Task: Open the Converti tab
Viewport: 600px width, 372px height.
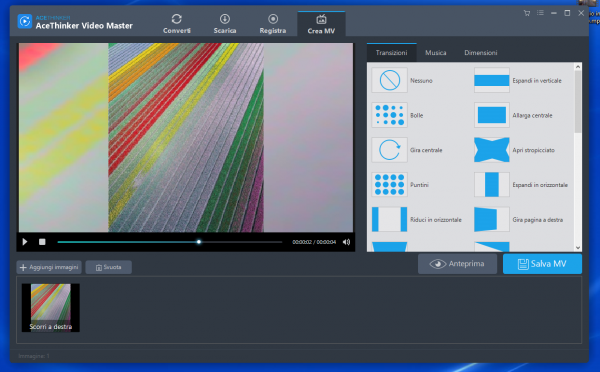Action: point(176,24)
